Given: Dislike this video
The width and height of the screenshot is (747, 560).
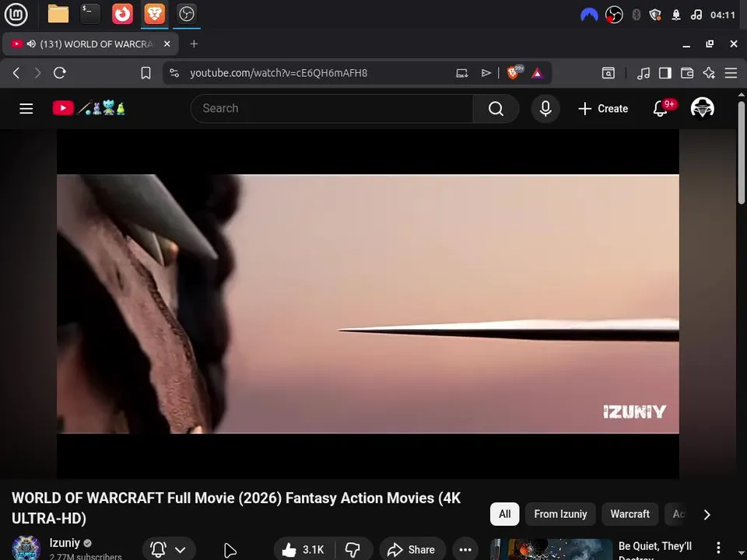Looking at the screenshot, I should pos(353,550).
